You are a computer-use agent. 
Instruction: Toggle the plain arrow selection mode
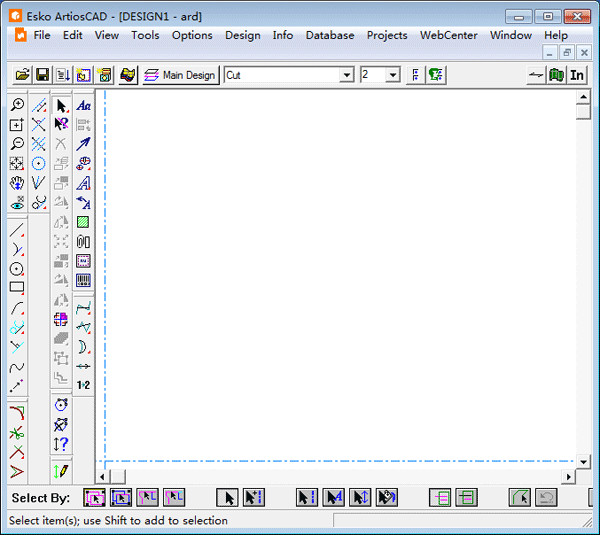point(227,497)
